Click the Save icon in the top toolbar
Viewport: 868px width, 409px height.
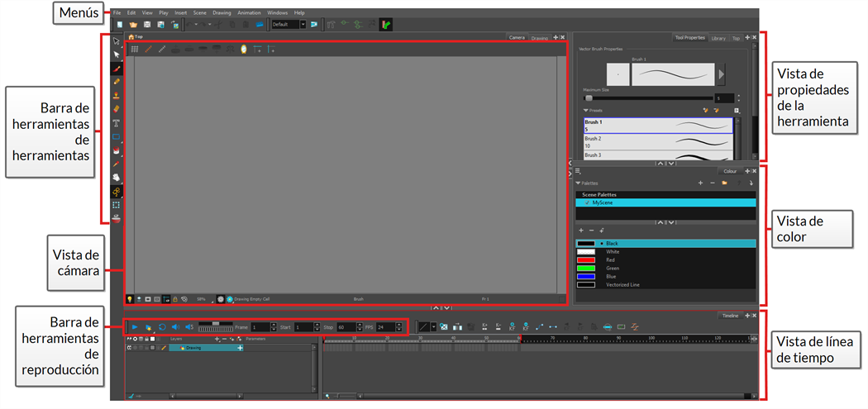point(146,25)
